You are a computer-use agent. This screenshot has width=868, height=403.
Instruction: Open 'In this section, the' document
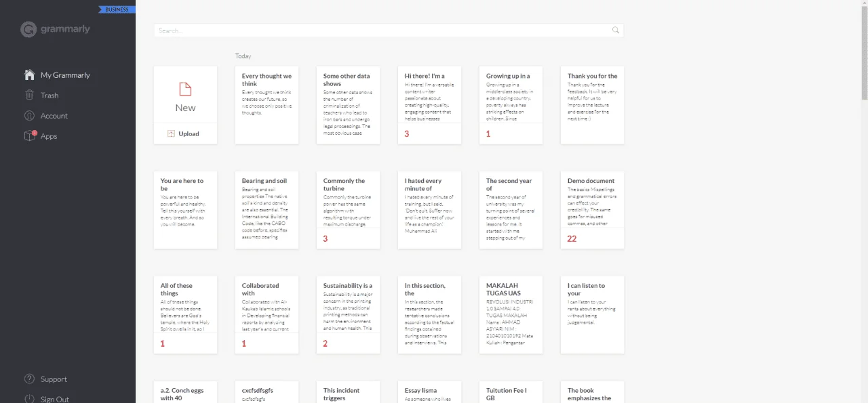pos(429,315)
